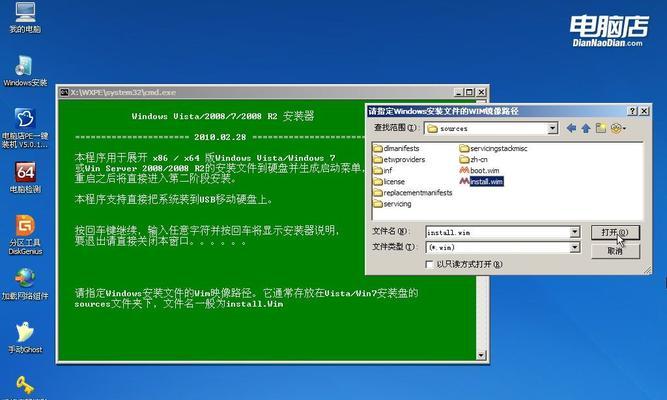
Task: Click the file name input field
Action: coord(498,232)
